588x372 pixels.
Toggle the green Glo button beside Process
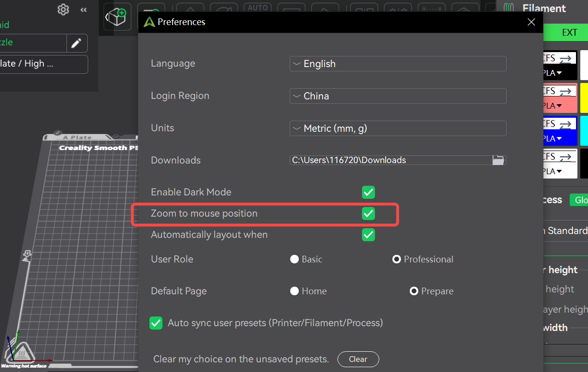tap(579, 200)
